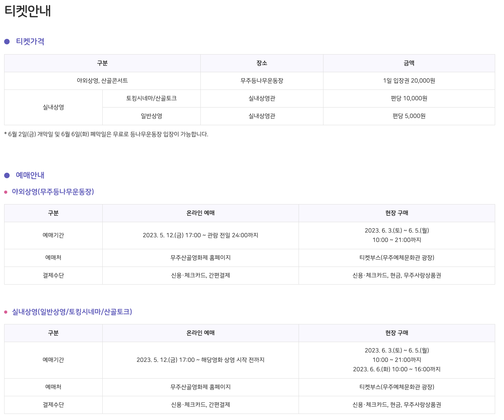
Task: Click first table's 온라인 예매 header
Action: point(200,213)
